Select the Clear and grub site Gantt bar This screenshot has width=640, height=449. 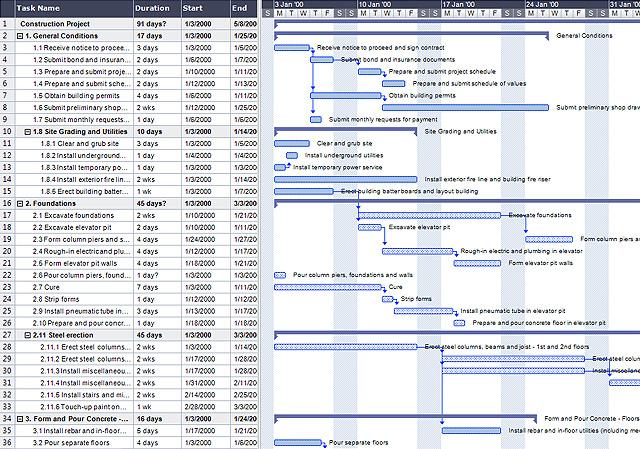coord(292,143)
